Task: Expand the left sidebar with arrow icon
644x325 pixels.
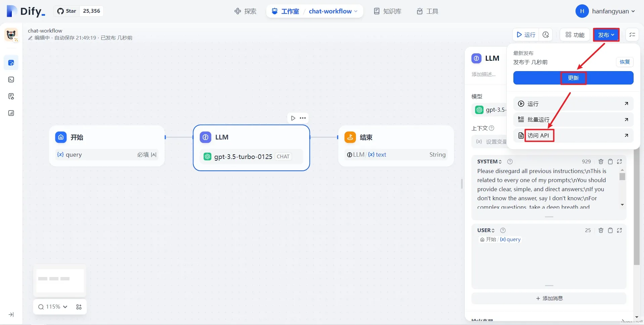Action: (11, 315)
